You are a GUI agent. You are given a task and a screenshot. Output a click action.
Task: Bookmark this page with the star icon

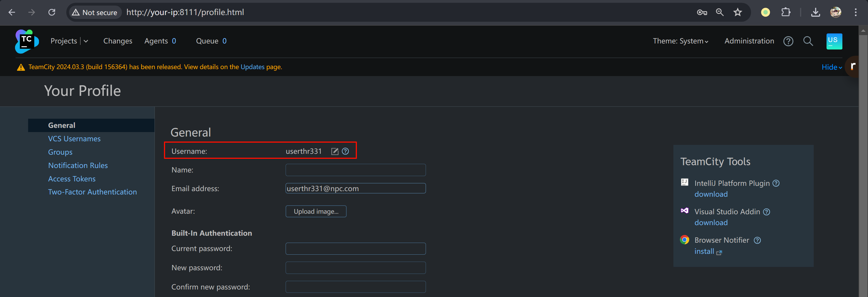tap(738, 13)
